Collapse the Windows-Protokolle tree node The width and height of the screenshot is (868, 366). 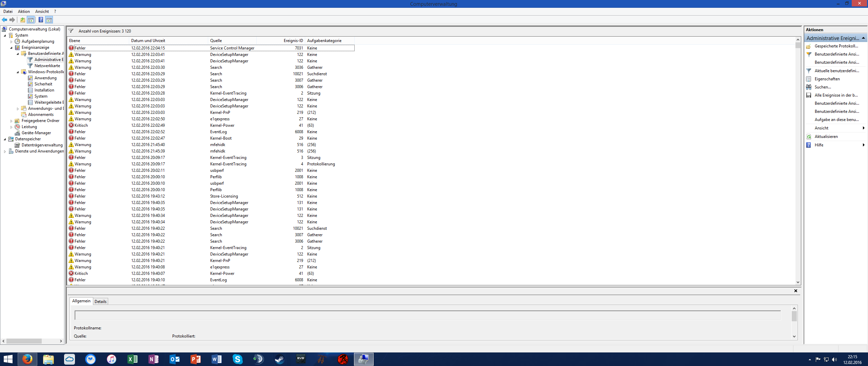(18, 72)
